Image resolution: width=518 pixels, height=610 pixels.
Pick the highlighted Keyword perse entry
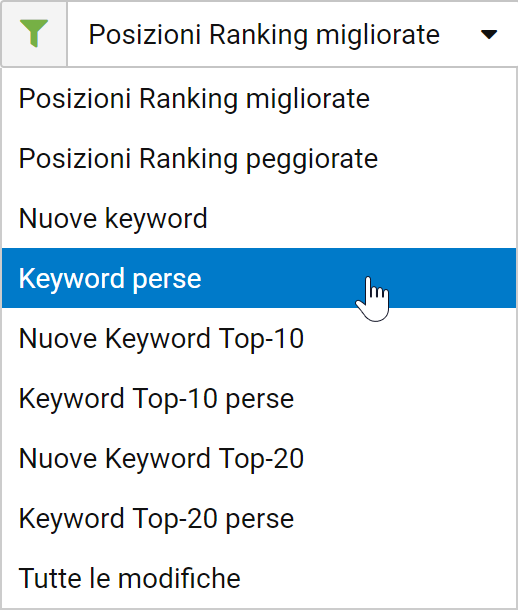pyautogui.click(x=259, y=278)
